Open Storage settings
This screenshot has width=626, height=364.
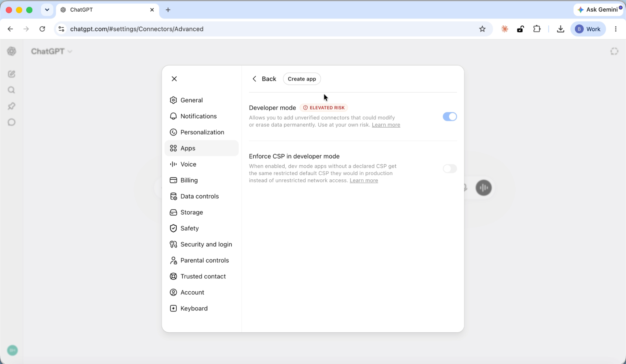click(201, 212)
